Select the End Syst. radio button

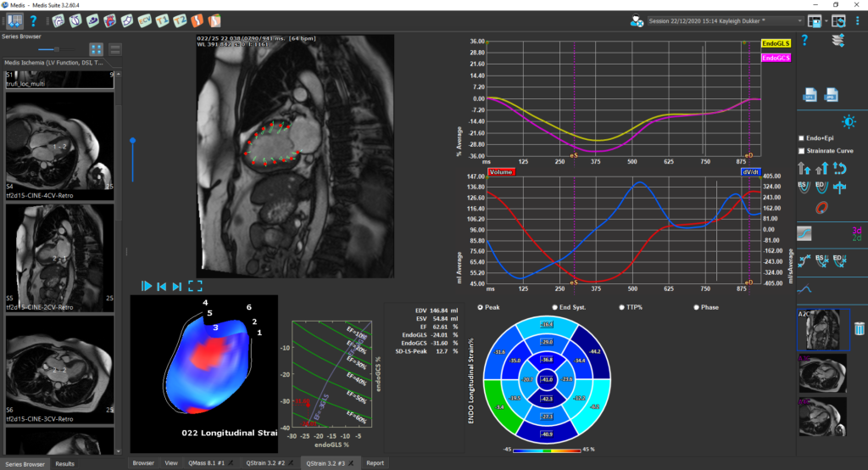(554, 307)
